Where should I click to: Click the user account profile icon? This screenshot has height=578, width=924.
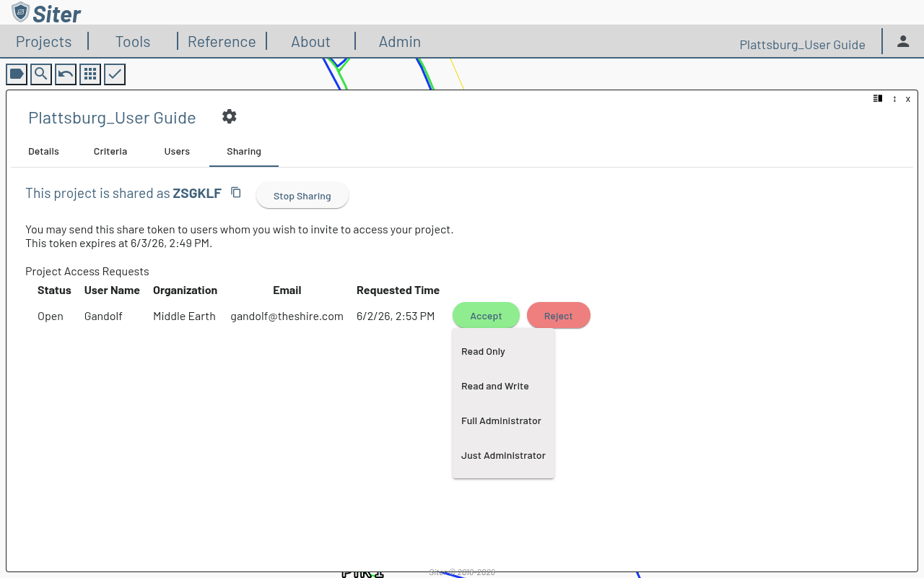click(x=903, y=41)
